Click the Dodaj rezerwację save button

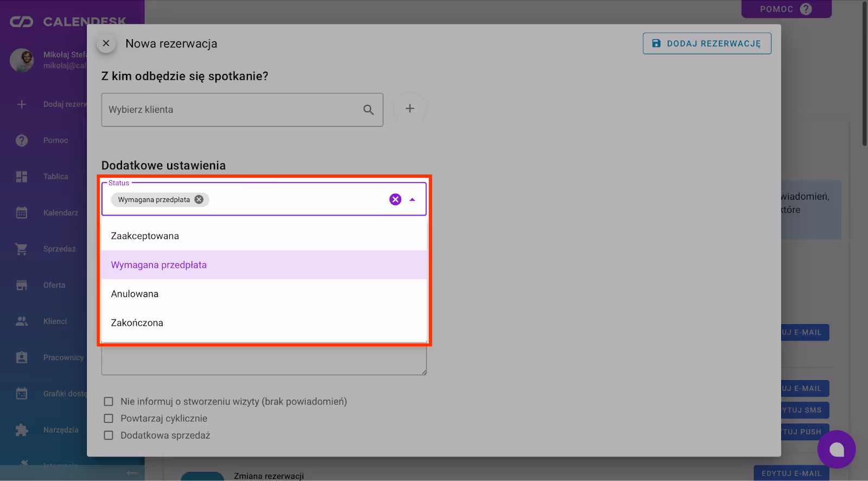[x=706, y=43]
